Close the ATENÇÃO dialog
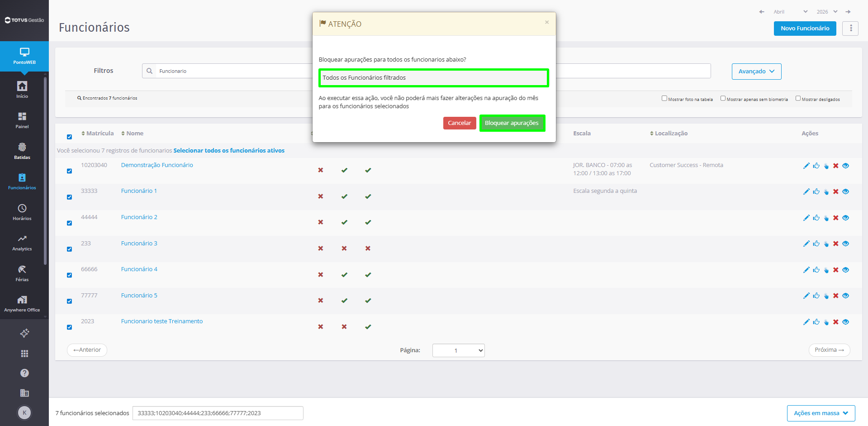Screen dimensions: 868x426 547,22
